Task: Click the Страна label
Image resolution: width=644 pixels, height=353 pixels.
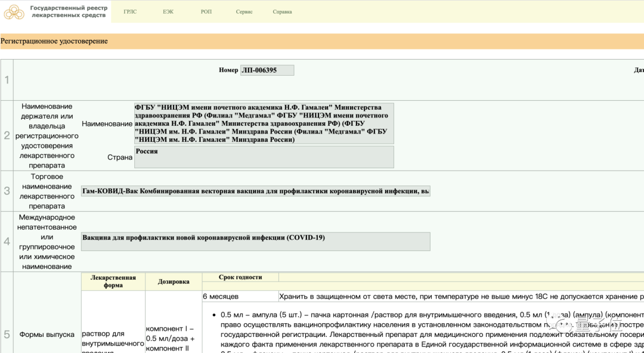Action: coord(119,157)
